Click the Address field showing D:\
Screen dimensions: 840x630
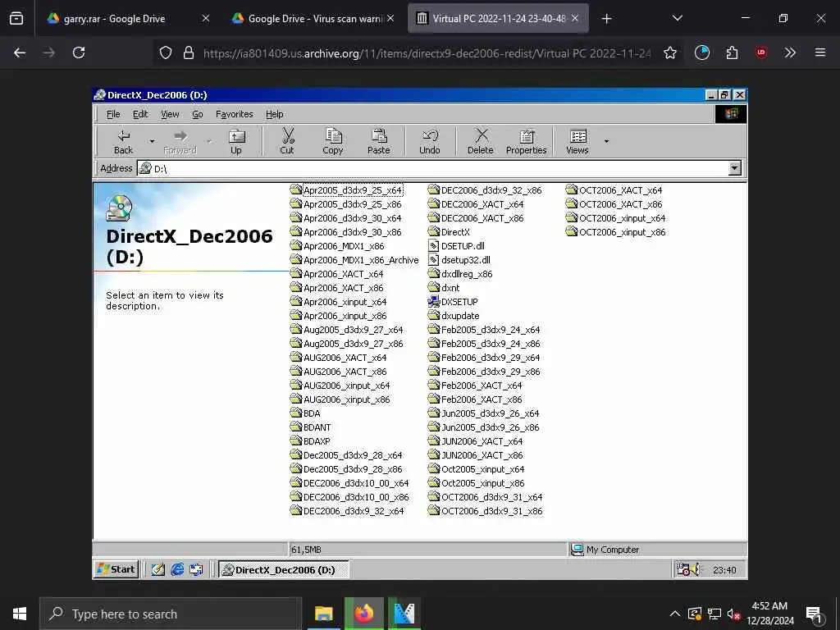pos(433,168)
